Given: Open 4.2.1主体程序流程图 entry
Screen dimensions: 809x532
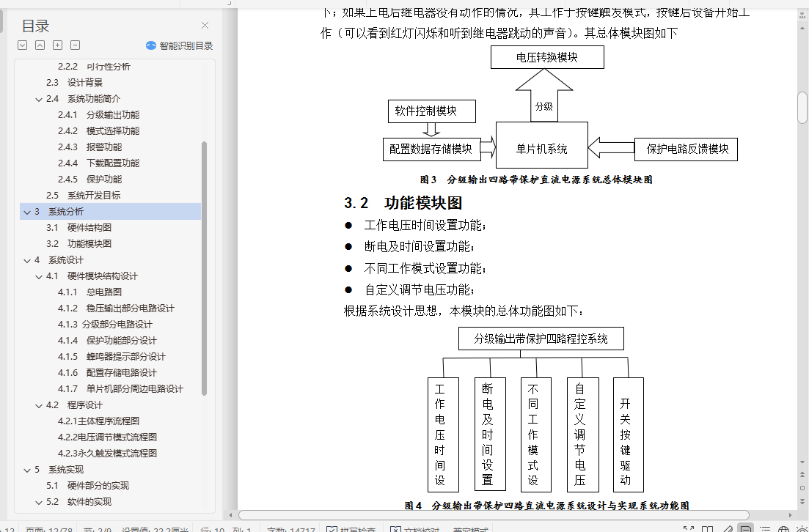Looking at the screenshot, I should [x=98, y=421].
